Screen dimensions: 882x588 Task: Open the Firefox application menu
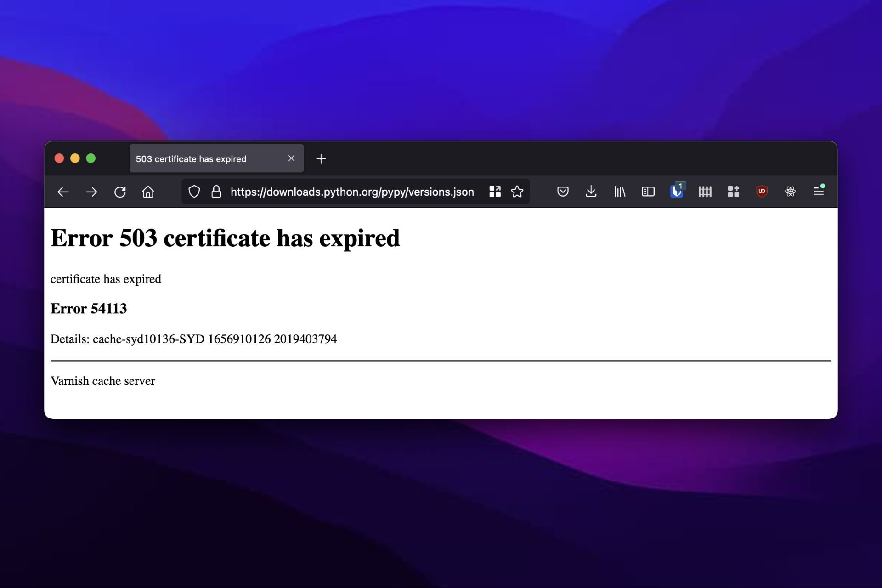819,191
